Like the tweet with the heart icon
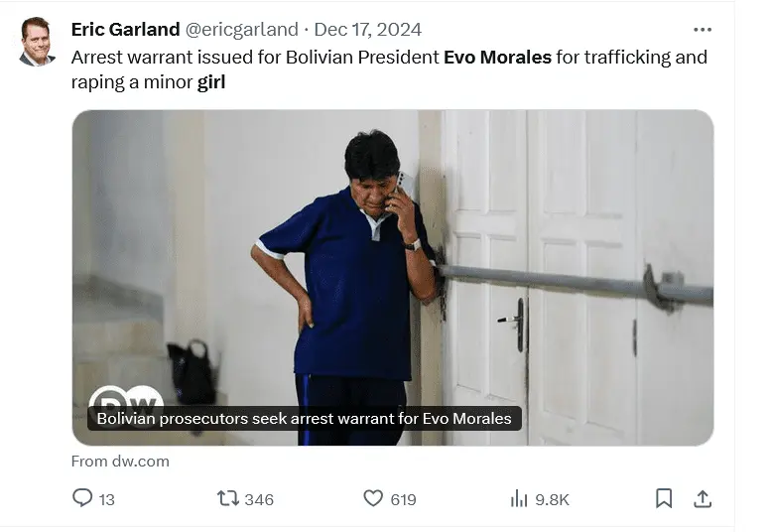772x532 pixels. [x=373, y=498]
